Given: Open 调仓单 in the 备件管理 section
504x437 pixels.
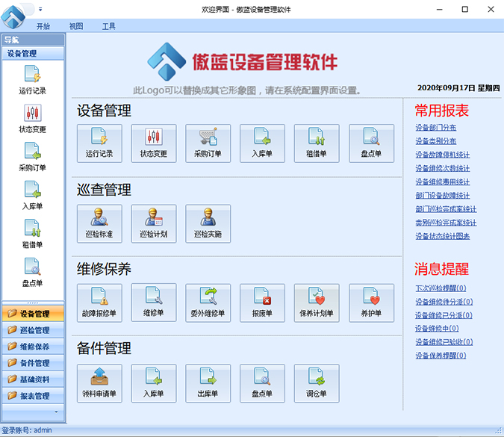Looking at the screenshot, I should (317, 382).
